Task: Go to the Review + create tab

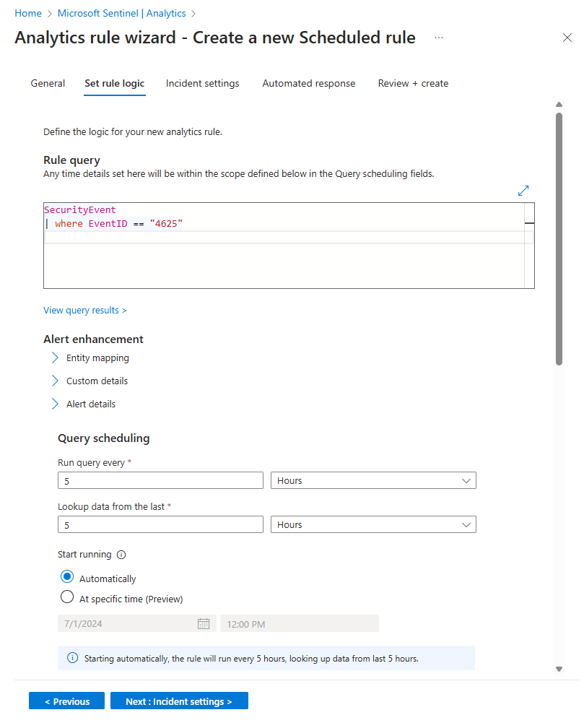Action: coord(412,83)
